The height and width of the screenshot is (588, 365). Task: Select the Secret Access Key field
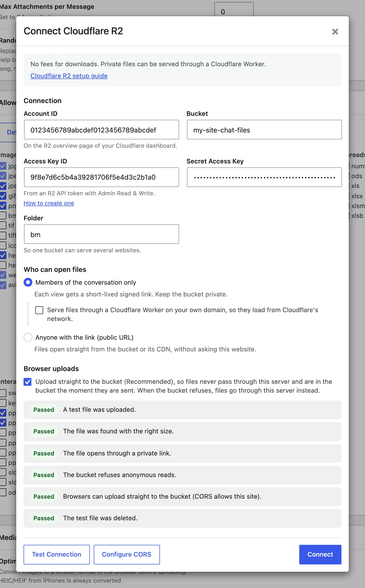click(x=264, y=177)
